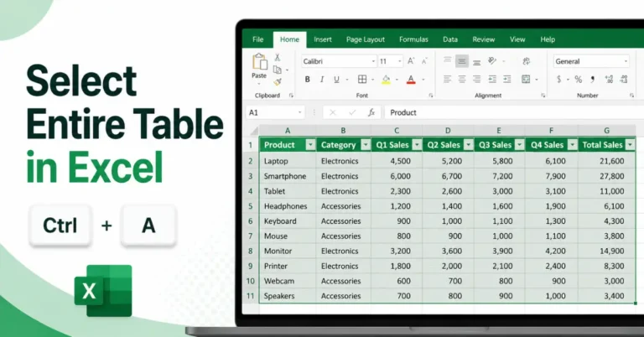644x337 pixels.
Task: Click Increase Decimal icon
Action: tap(609, 80)
